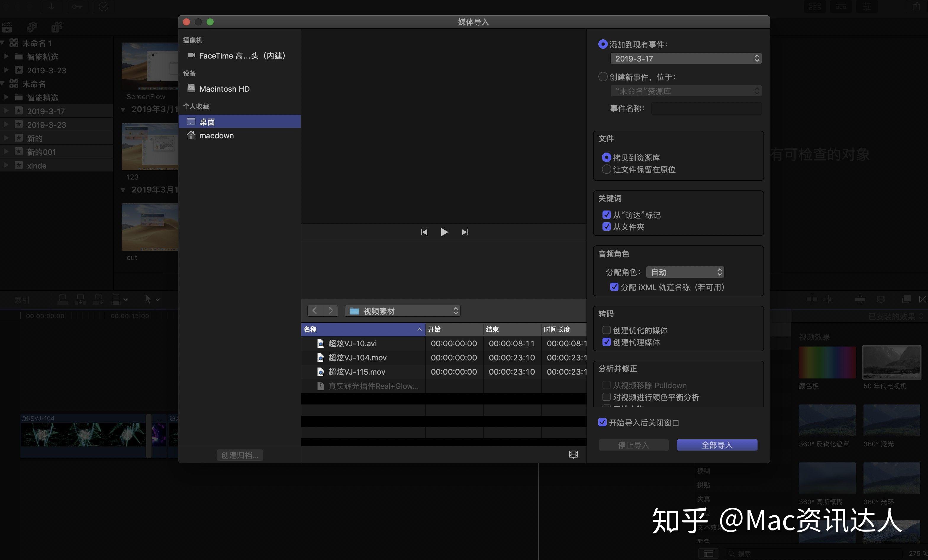Click share icon in main toolbar
928x560 pixels.
917,7
